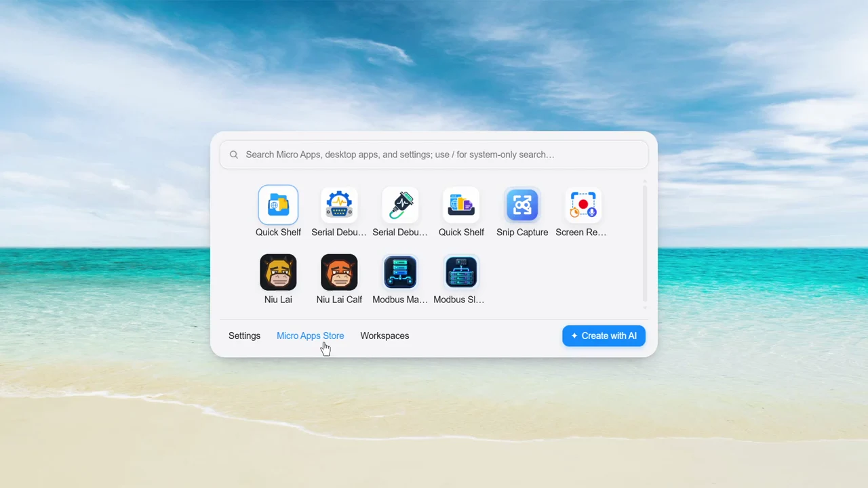Switch to Workspaces

pyautogui.click(x=384, y=335)
